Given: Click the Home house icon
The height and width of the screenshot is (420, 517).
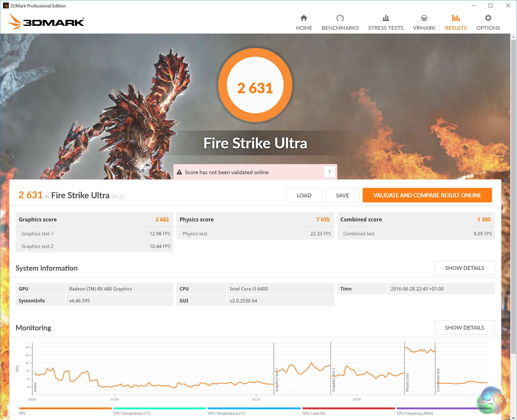Looking at the screenshot, I should (304, 18).
